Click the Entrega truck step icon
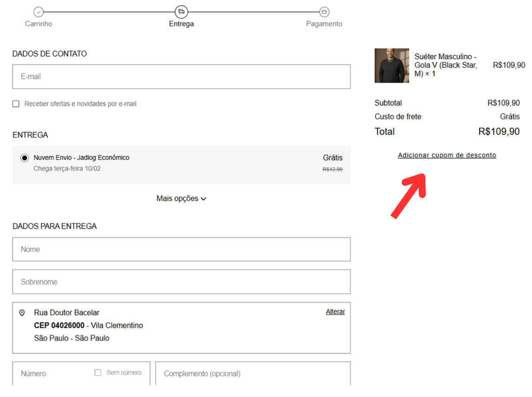Screen dimensions: 532x397 click(181, 12)
